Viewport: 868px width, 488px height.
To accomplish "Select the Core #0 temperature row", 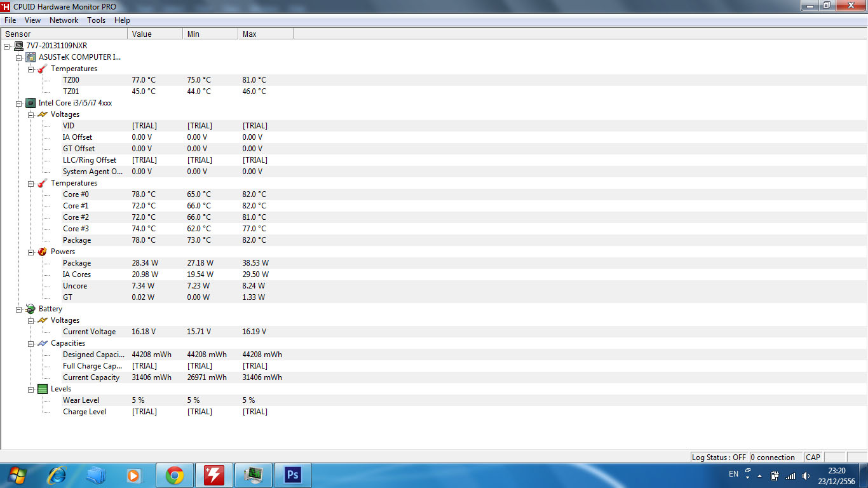I will [x=433, y=194].
